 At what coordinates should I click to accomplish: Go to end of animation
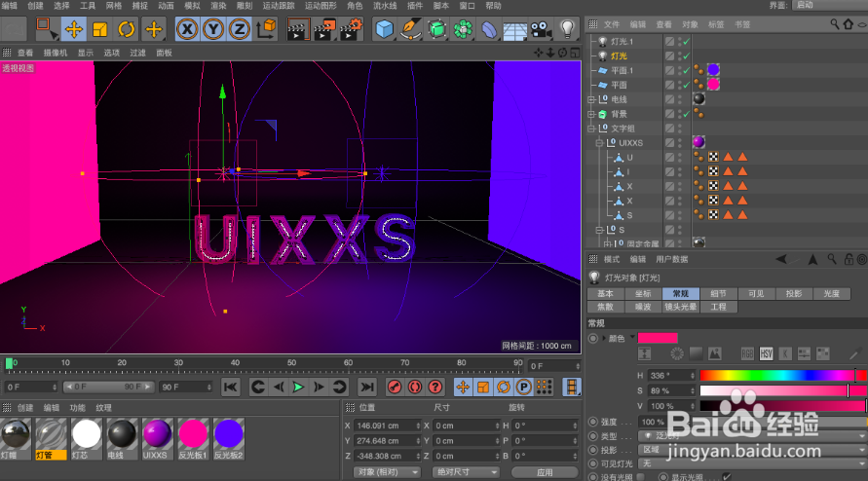[x=366, y=387]
